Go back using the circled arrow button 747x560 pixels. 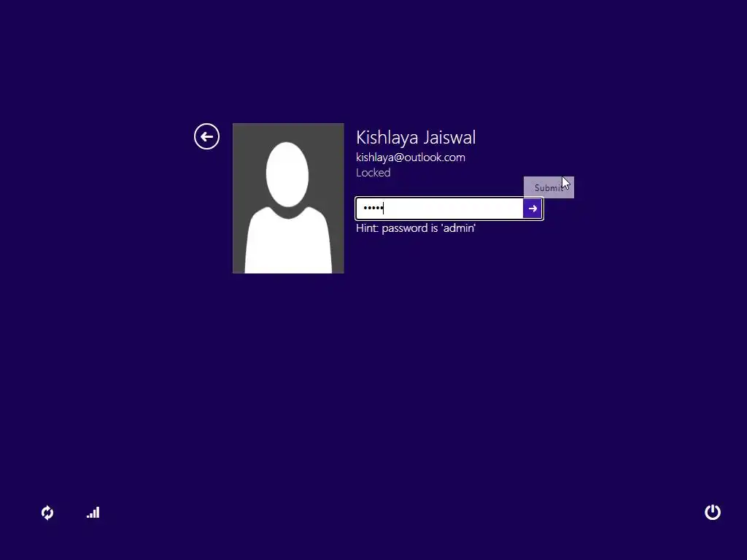coord(206,136)
